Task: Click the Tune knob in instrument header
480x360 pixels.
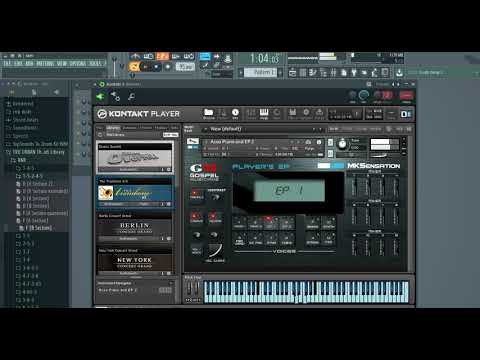Action: click(x=342, y=144)
